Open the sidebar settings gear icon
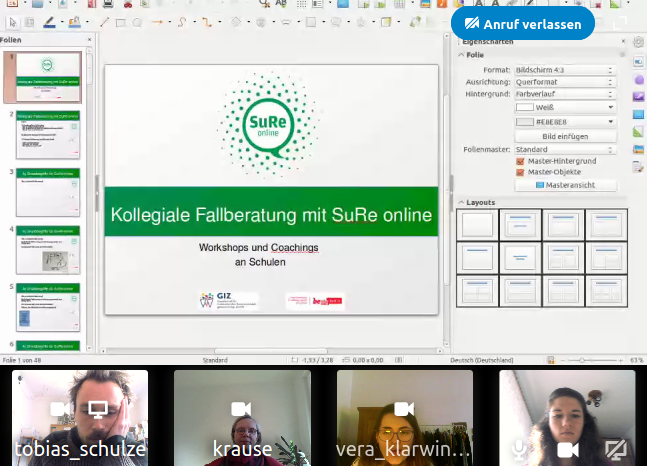 click(x=638, y=42)
